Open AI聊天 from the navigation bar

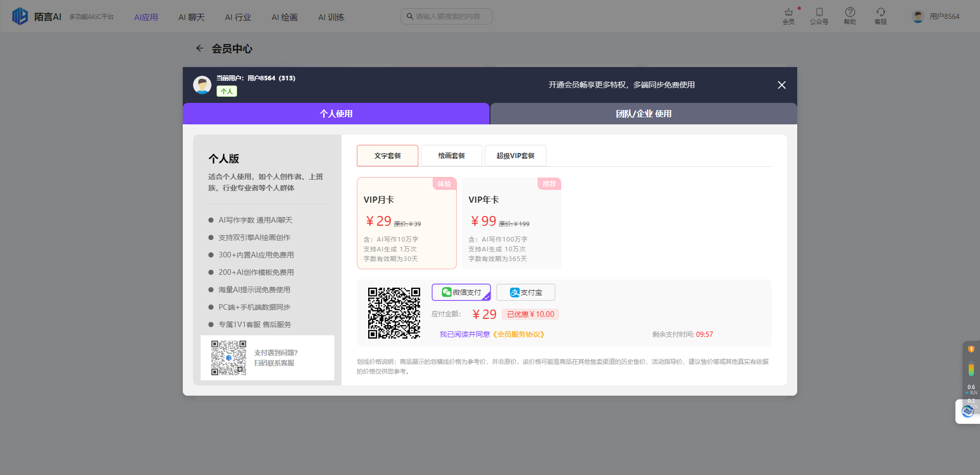pos(191,16)
